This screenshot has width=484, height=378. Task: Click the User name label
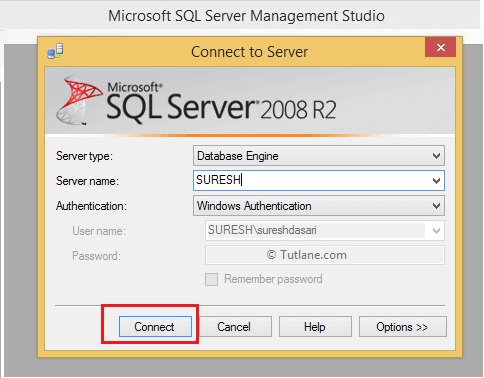pyautogui.click(x=99, y=231)
